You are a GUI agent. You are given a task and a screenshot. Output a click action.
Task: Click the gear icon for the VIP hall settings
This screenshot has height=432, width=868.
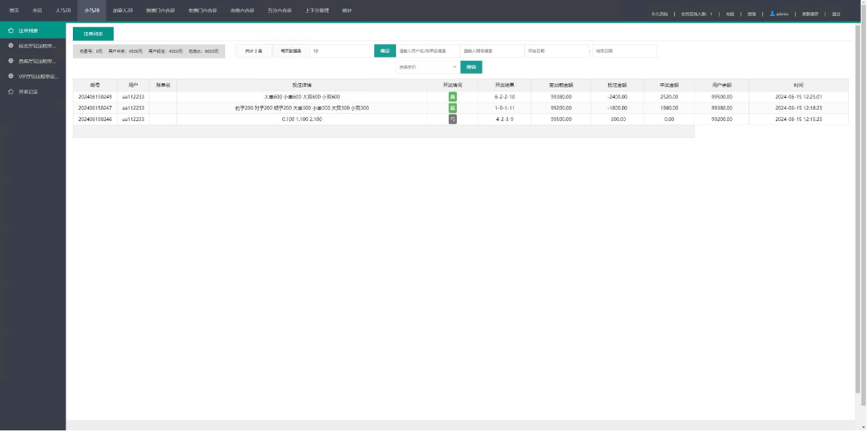(10, 76)
